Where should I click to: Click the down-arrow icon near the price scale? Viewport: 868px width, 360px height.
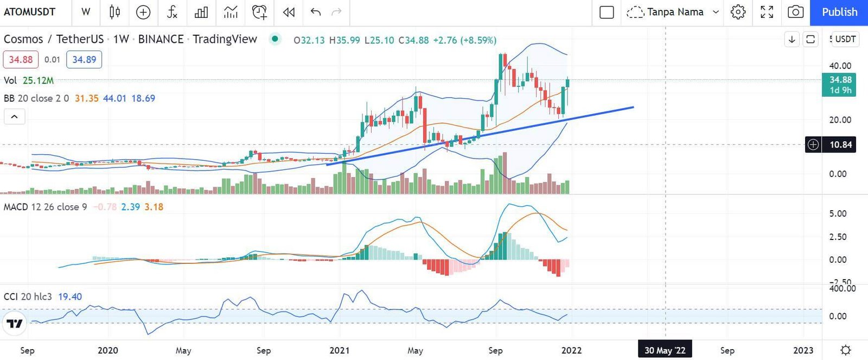792,39
